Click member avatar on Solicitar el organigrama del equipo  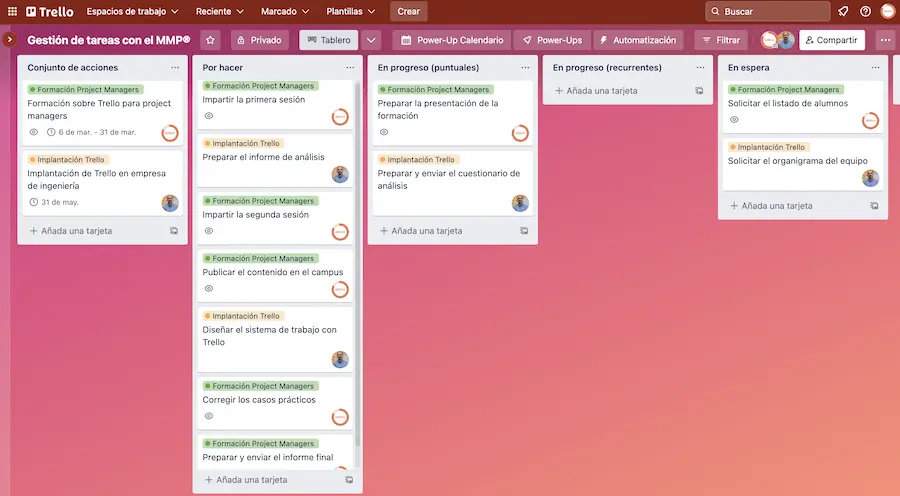pos(871,178)
